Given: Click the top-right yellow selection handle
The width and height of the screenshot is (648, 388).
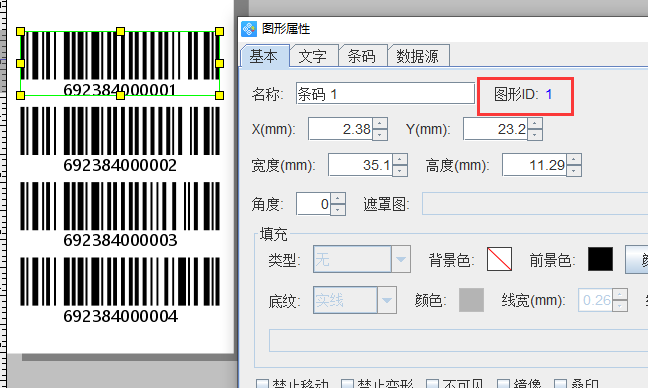Looking at the screenshot, I should click(219, 31).
